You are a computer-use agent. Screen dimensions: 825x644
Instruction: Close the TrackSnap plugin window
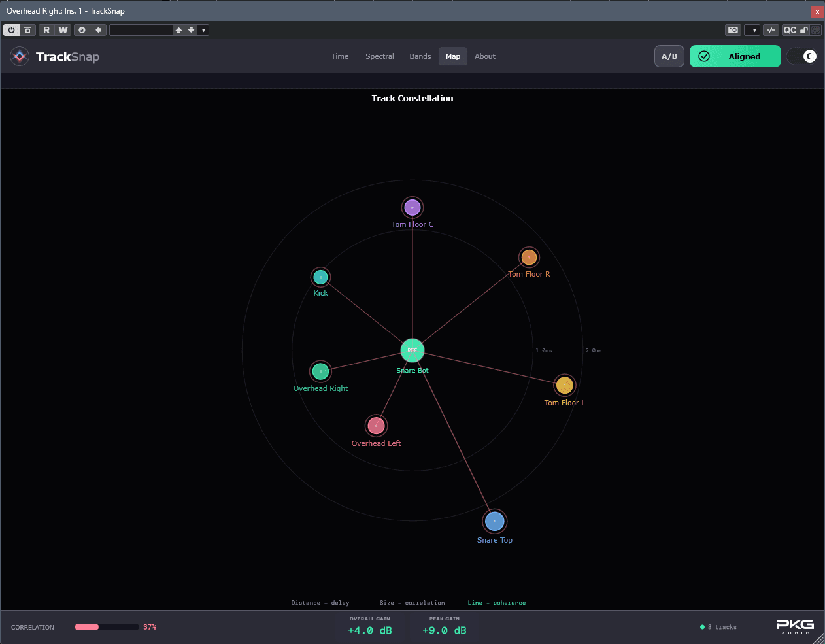click(817, 11)
